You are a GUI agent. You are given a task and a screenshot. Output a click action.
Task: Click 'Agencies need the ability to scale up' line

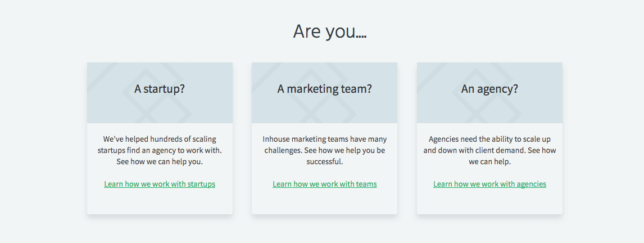coord(489,139)
